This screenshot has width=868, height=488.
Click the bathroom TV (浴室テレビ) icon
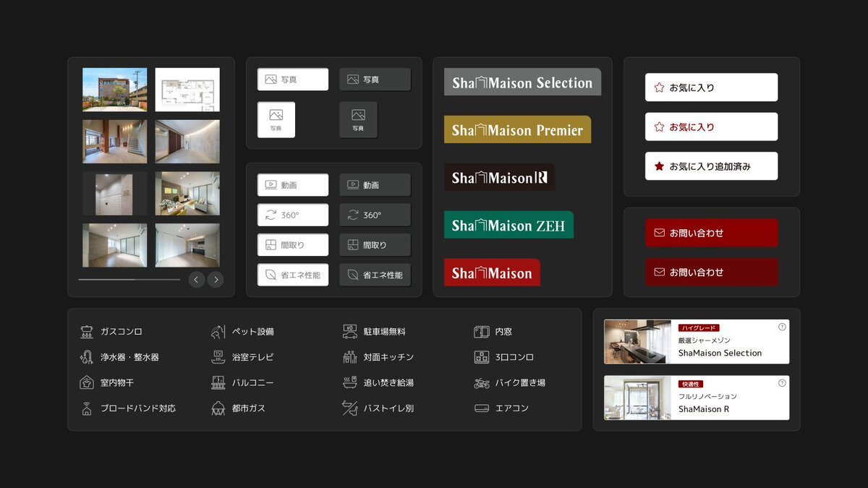[x=218, y=357]
